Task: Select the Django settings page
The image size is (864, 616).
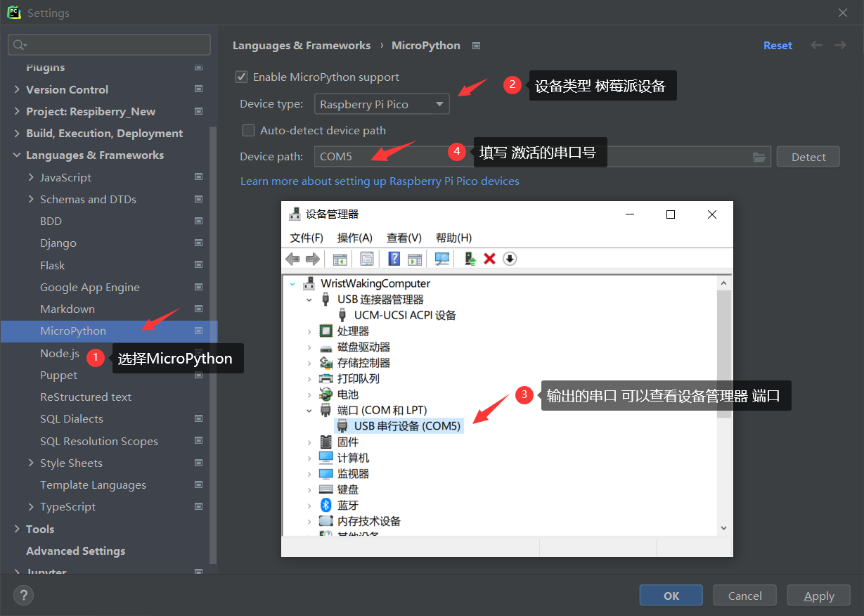Action: point(58,243)
